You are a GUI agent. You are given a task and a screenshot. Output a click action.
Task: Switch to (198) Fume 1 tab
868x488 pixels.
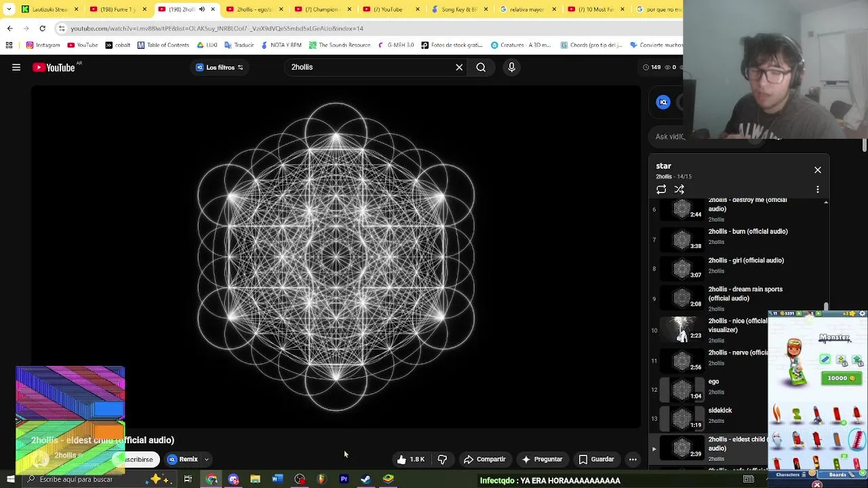(x=117, y=9)
